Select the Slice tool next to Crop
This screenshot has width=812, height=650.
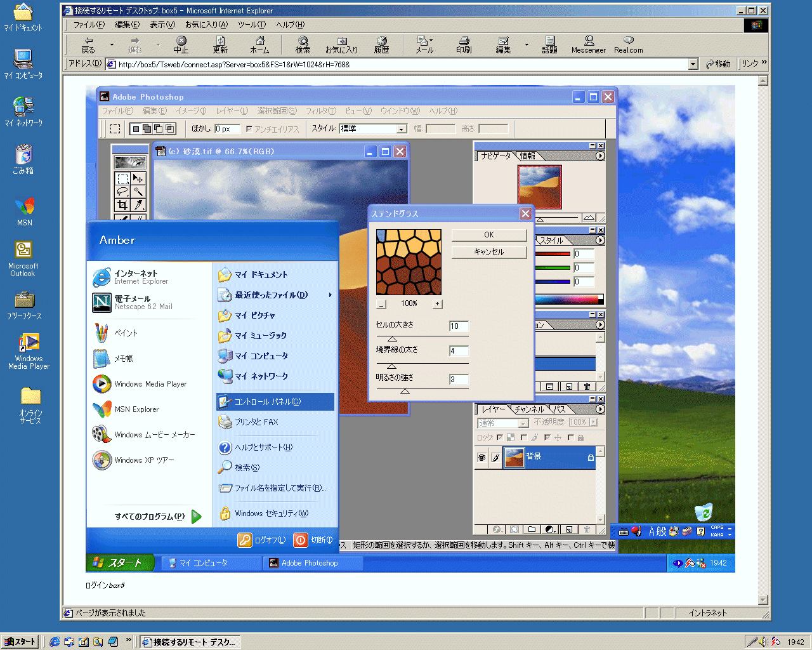click(138, 205)
